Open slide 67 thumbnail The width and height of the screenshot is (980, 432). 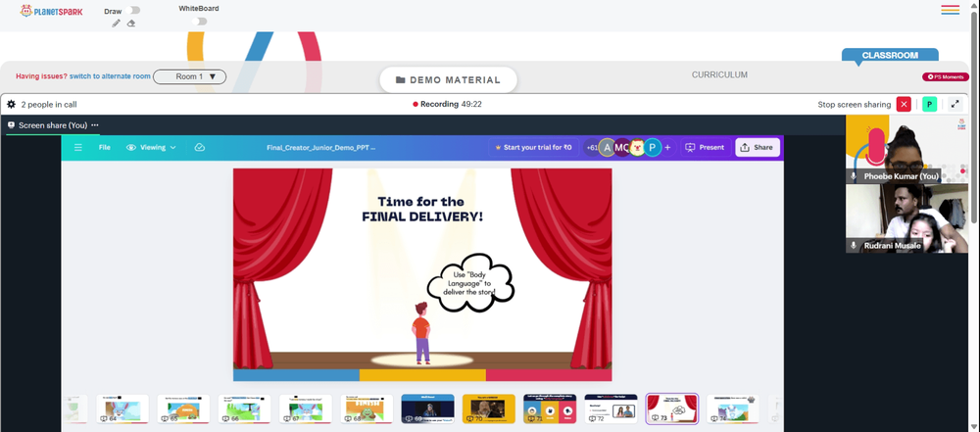point(306,408)
